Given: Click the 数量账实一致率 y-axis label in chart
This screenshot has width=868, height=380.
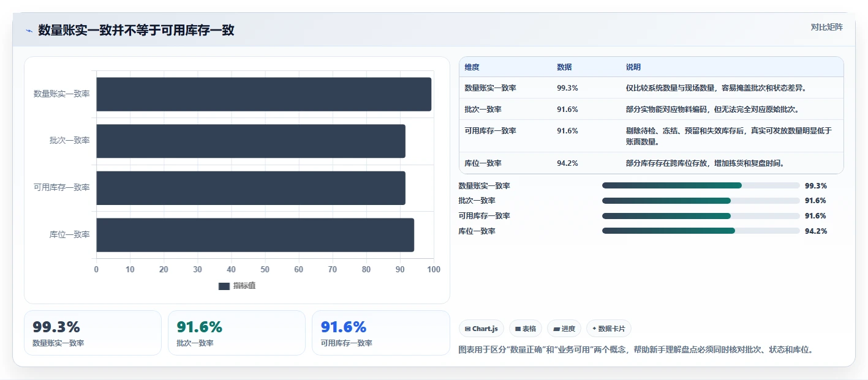Looking at the screenshot, I should click(x=61, y=94).
